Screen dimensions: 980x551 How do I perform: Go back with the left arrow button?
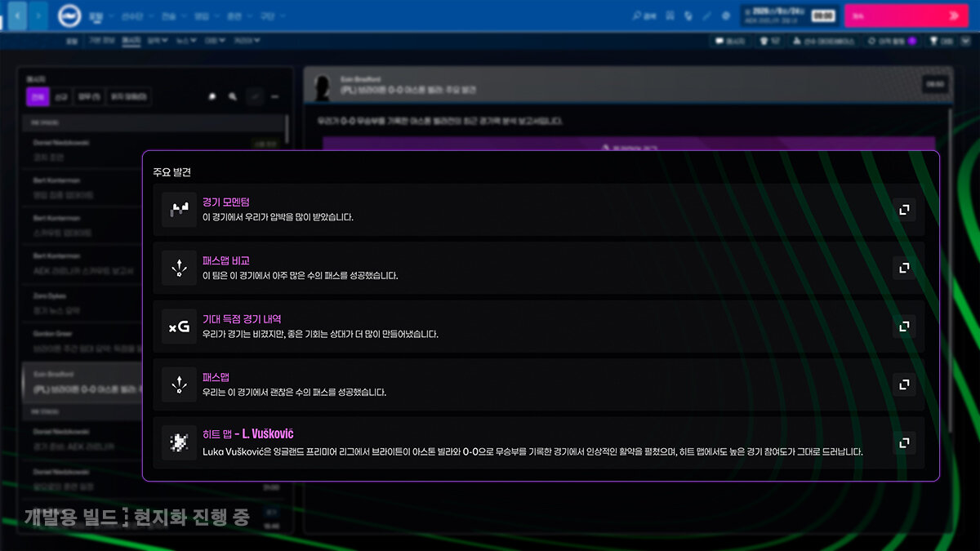[x=17, y=15]
